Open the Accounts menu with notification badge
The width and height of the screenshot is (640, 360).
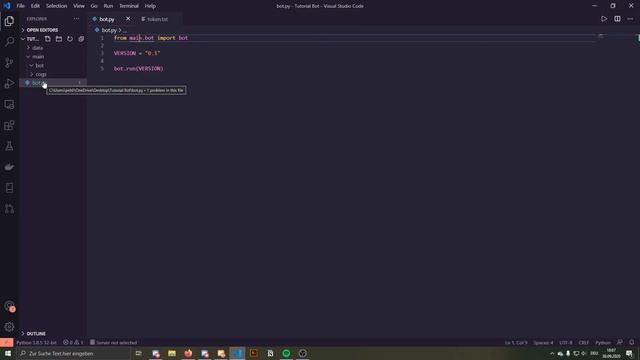click(x=9, y=306)
